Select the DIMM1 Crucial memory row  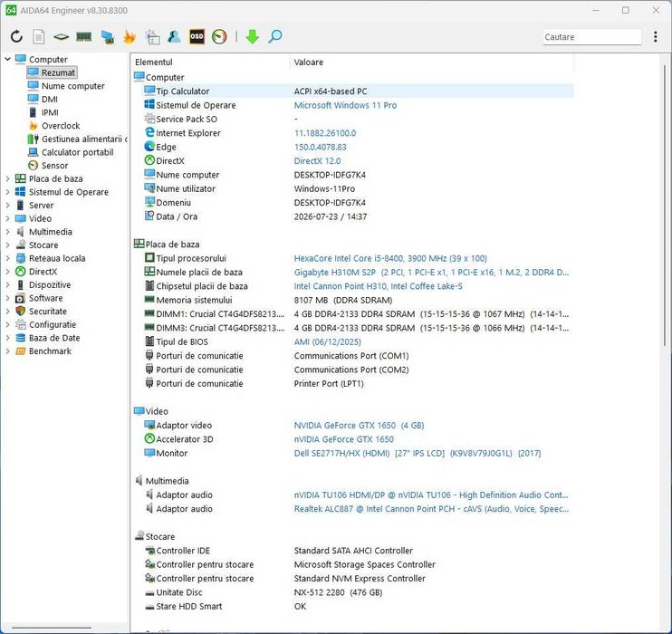click(x=353, y=313)
